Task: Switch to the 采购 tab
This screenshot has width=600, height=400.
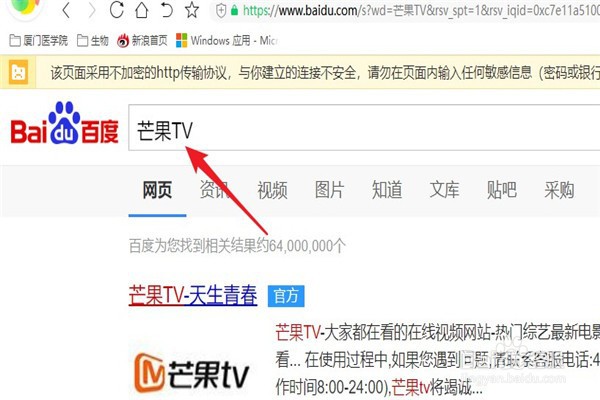Action: pyautogui.click(x=559, y=190)
